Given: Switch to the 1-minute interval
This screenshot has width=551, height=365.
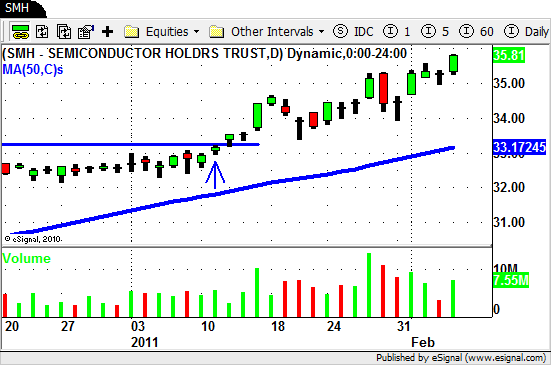Looking at the screenshot, I should coord(407,32).
